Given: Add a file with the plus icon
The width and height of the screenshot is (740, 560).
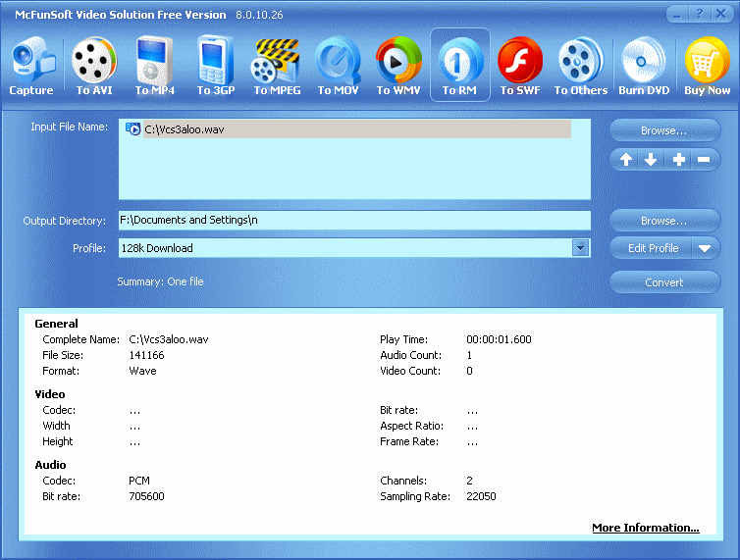Looking at the screenshot, I should click(x=678, y=160).
